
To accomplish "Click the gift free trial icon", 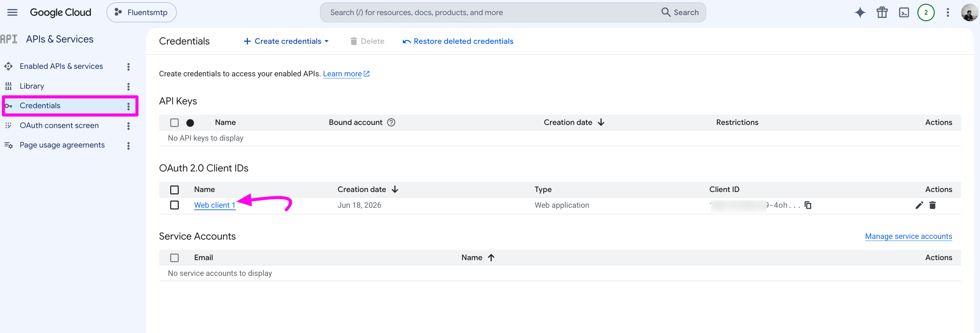I will pos(882,13).
